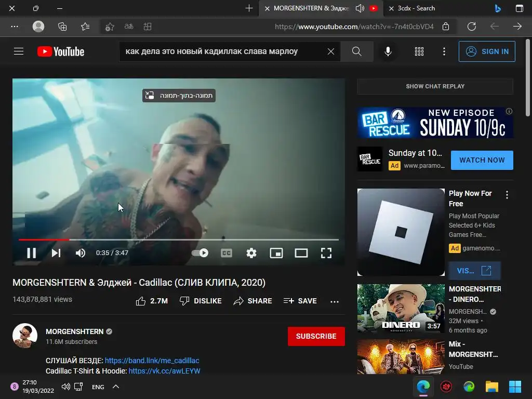The image size is (532, 399).
Task: Open YouTube settings three-dot menu
Action: coord(444,51)
